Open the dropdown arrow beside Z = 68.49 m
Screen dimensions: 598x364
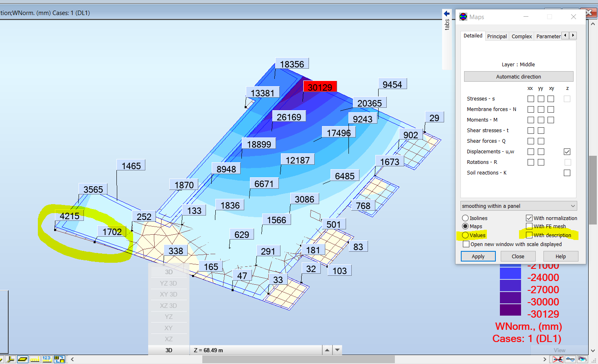pyautogui.click(x=337, y=350)
